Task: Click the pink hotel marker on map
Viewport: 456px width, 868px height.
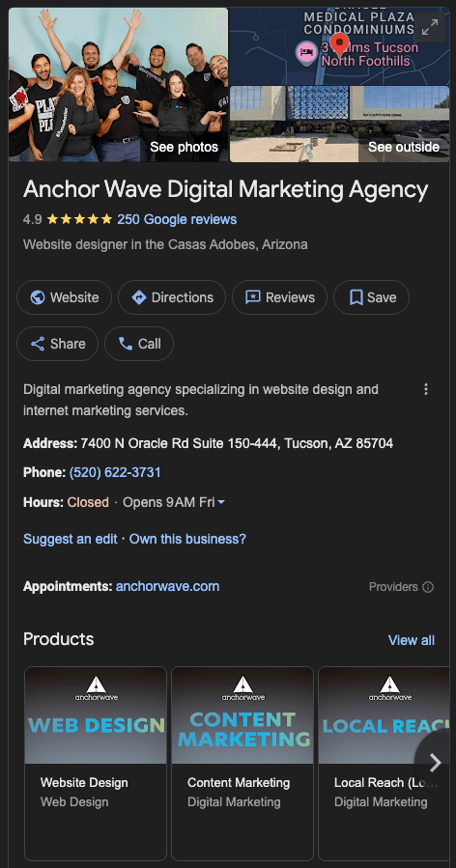Action: pos(306,52)
